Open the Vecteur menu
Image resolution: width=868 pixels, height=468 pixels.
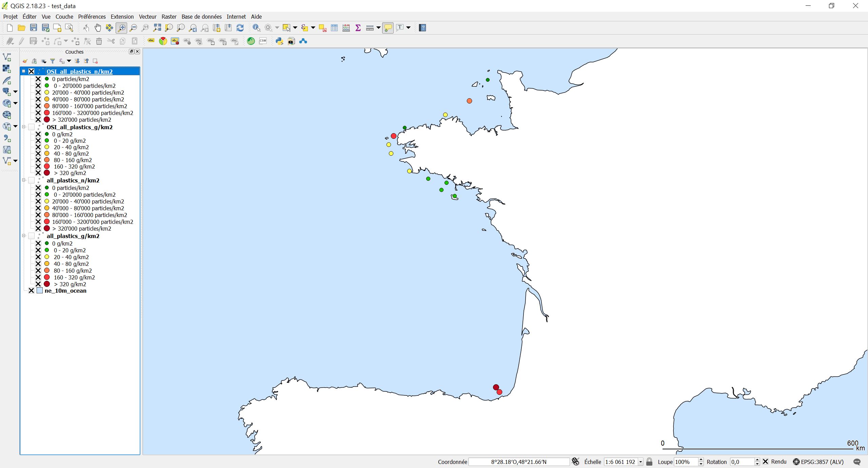147,17
